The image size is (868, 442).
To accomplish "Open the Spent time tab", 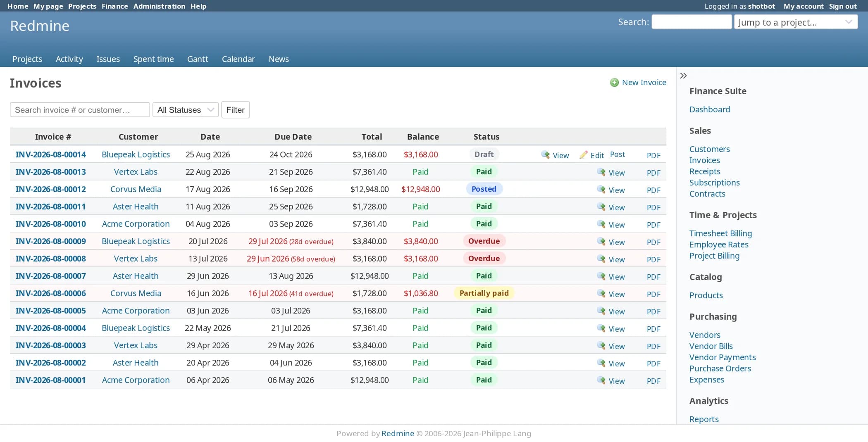I will point(153,59).
